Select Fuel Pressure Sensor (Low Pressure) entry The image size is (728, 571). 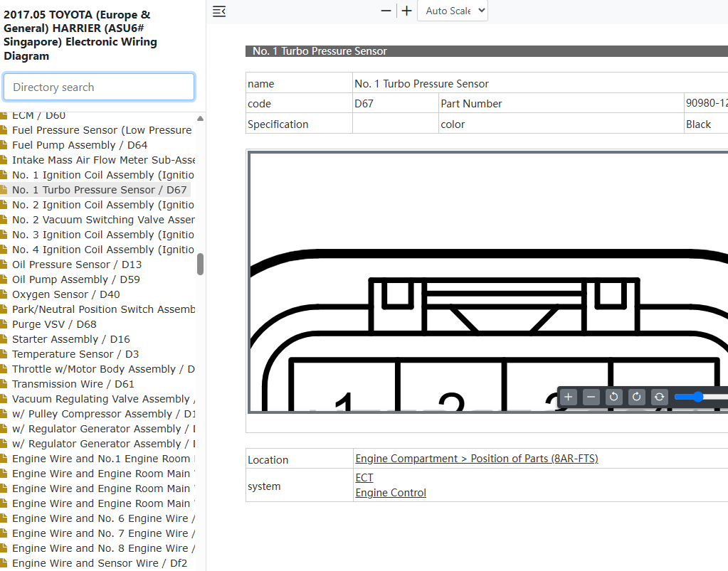point(102,130)
